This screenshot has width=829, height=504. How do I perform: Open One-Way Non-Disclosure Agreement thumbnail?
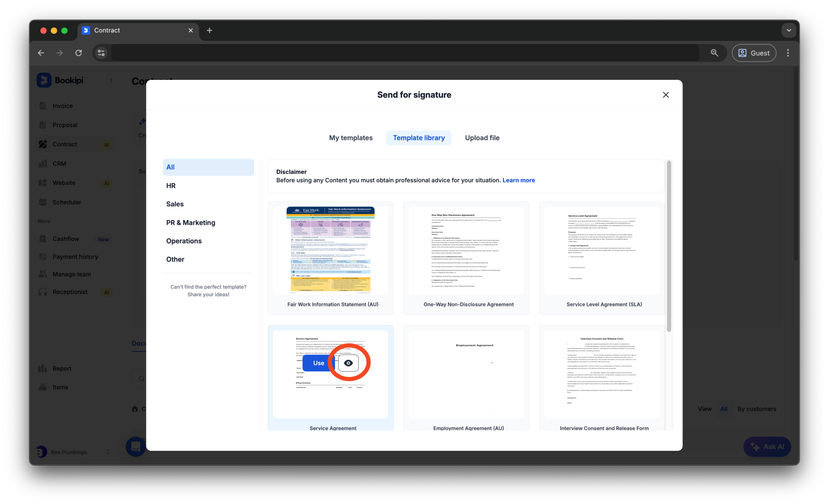click(x=466, y=250)
